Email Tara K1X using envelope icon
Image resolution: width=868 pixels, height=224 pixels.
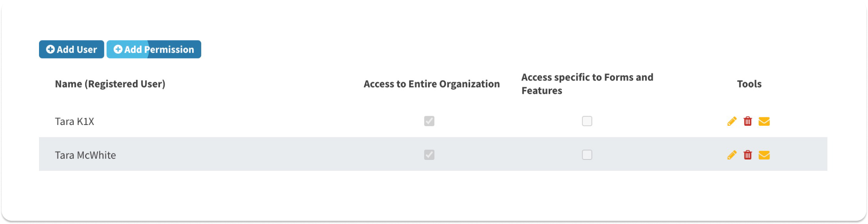click(764, 121)
